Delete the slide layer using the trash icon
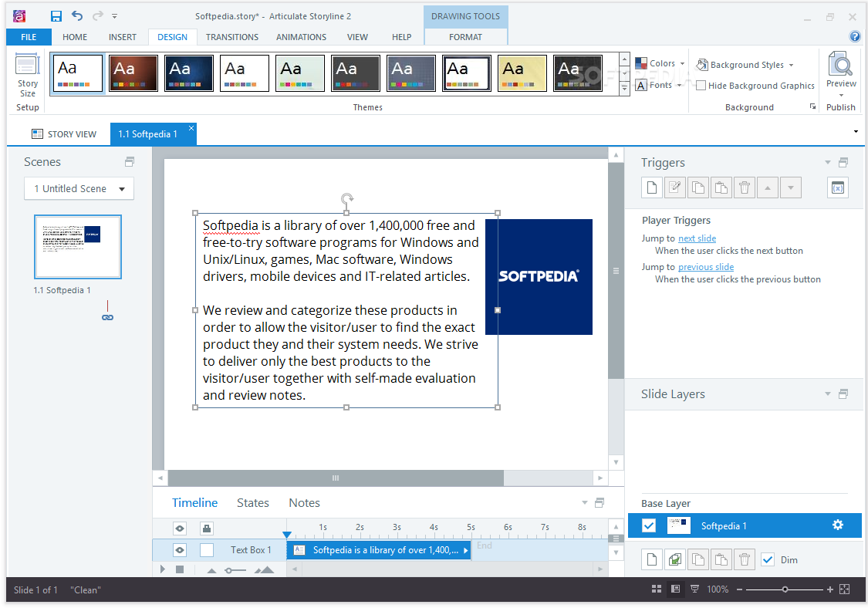868x608 pixels. tap(745, 560)
